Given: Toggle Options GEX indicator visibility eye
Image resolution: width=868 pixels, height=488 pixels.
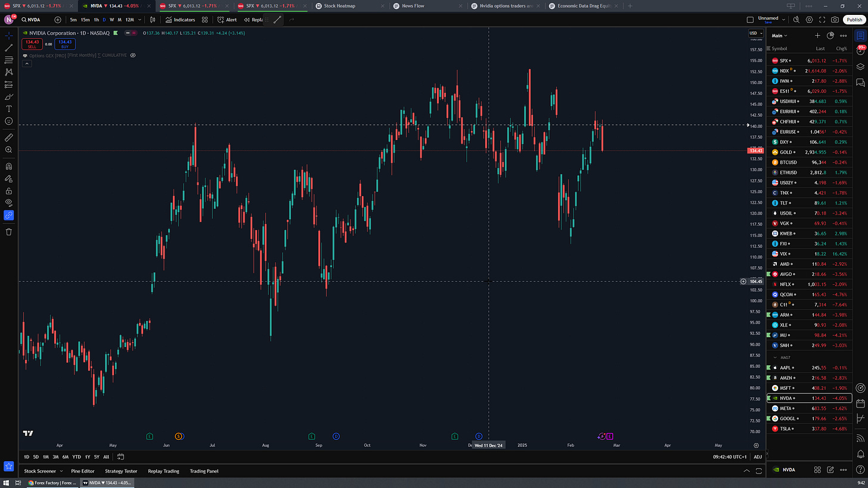Looking at the screenshot, I should pos(133,55).
